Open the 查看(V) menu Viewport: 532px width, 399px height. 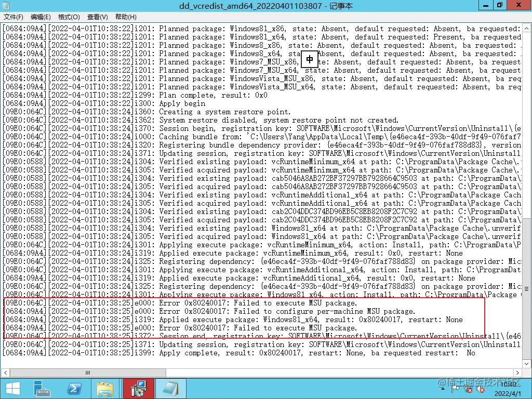[x=97, y=17]
